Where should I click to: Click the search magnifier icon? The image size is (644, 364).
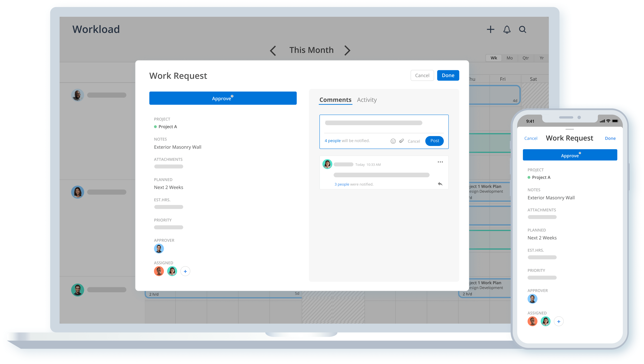point(523,29)
